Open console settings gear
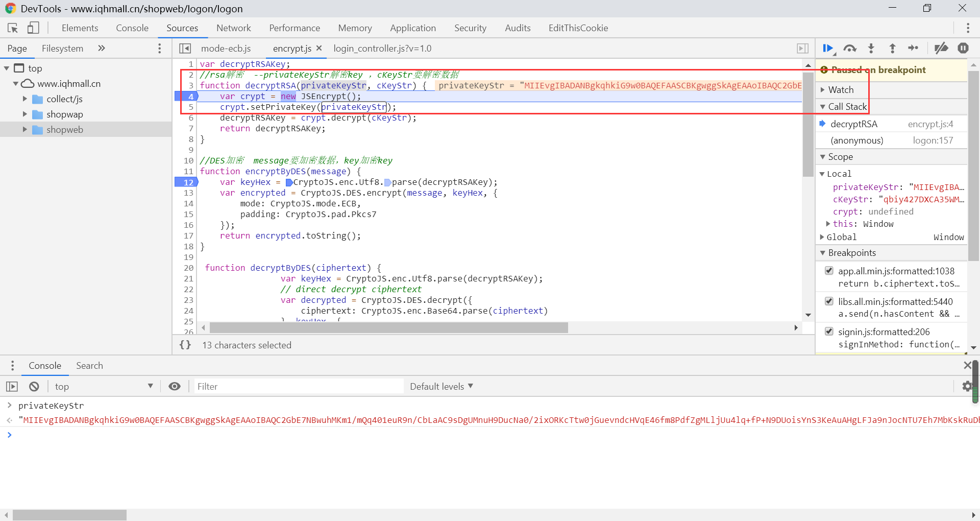This screenshot has width=980, height=521. tap(967, 387)
